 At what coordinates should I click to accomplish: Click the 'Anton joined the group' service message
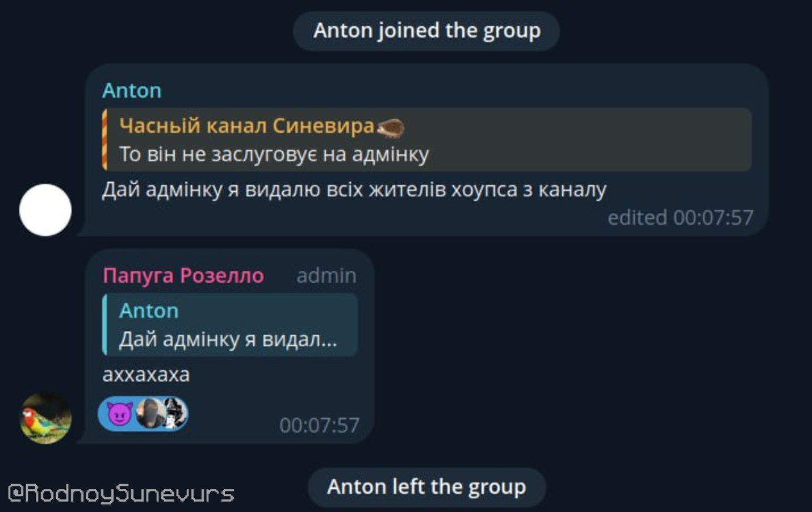pos(426,31)
